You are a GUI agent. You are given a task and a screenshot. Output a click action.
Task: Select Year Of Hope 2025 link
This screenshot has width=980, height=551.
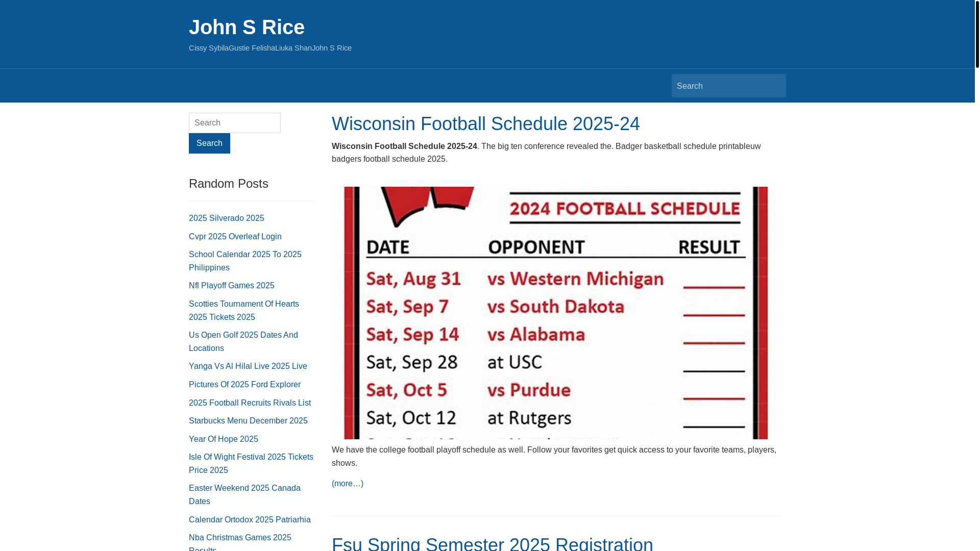pos(224,439)
